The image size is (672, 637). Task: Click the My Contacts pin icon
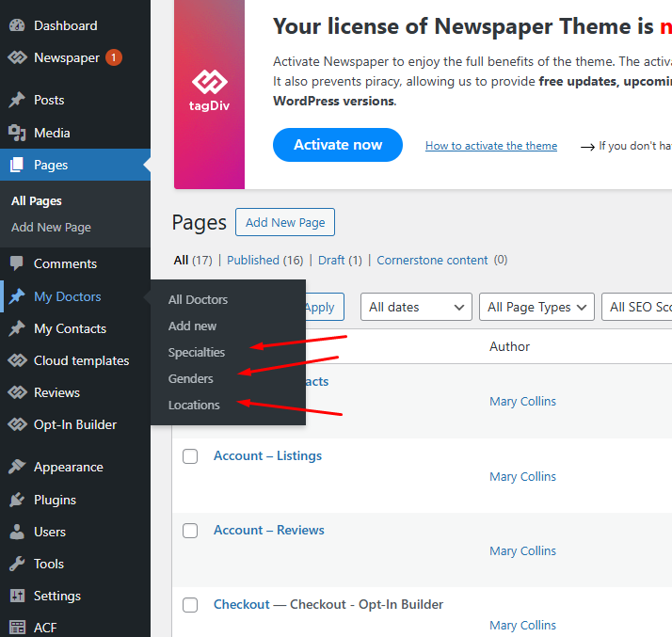point(17,328)
